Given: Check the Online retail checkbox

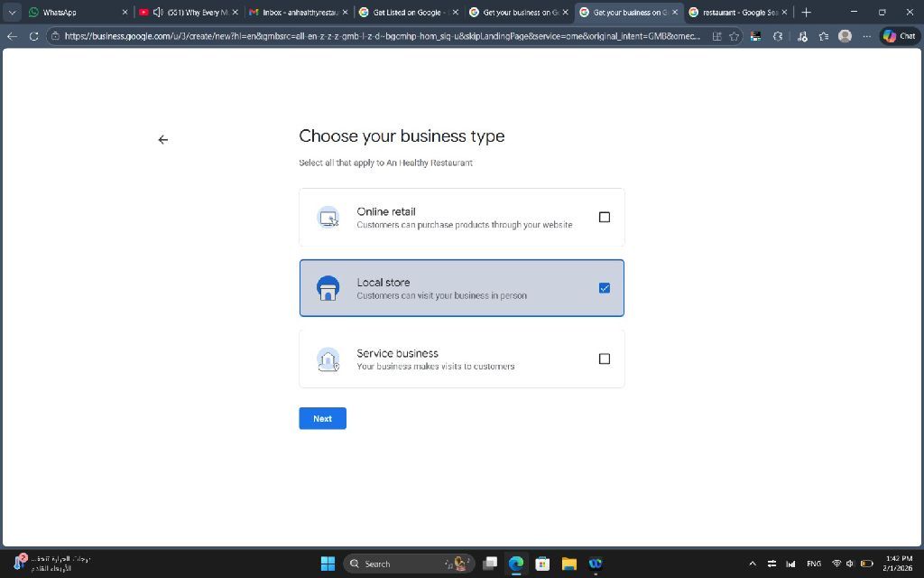Looking at the screenshot, I should coord(605,217).
